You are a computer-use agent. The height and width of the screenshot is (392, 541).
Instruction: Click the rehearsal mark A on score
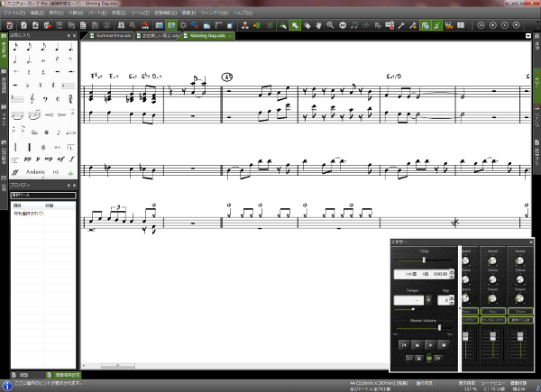[x=226, y=77]
